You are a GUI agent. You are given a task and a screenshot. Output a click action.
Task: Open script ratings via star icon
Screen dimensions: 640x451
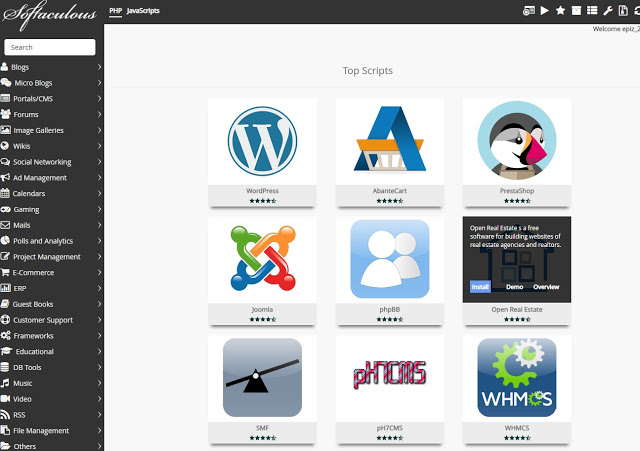[x=560, y=11]
